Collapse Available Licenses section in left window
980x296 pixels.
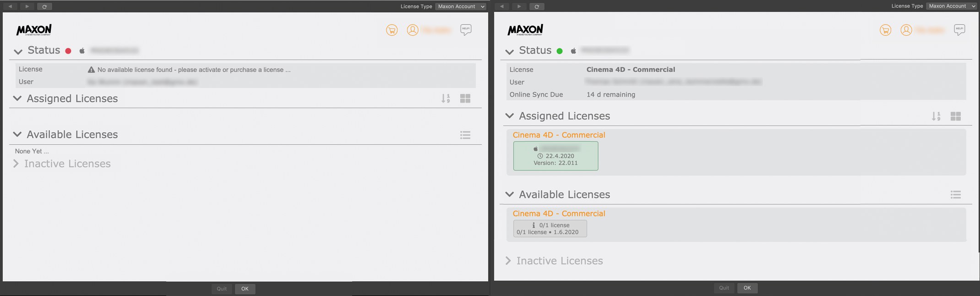point(17,134)
